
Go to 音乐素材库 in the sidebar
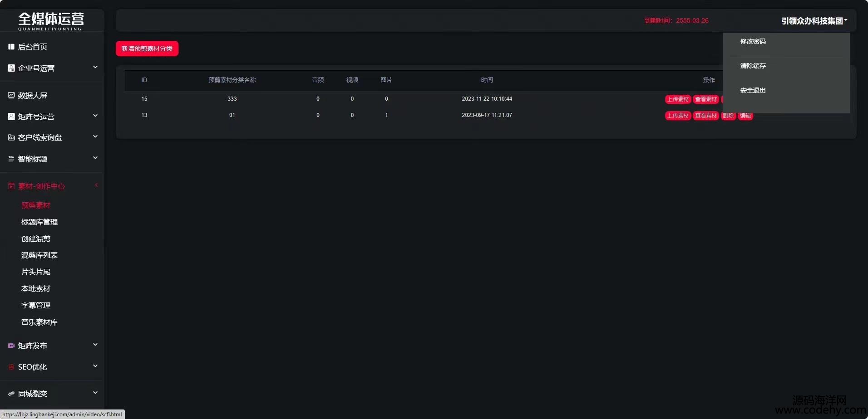[39, 322]
